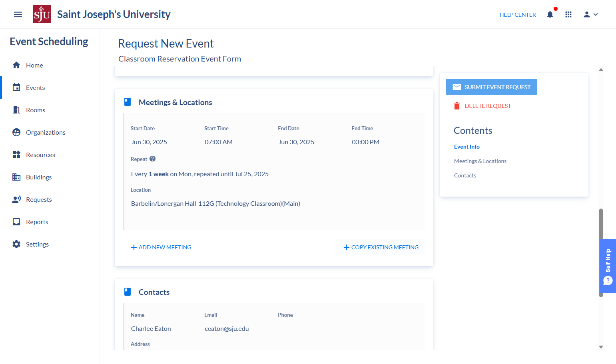Open the Help Center link
The height and width of the screenshot is (364, 616).
click(518, 15)
